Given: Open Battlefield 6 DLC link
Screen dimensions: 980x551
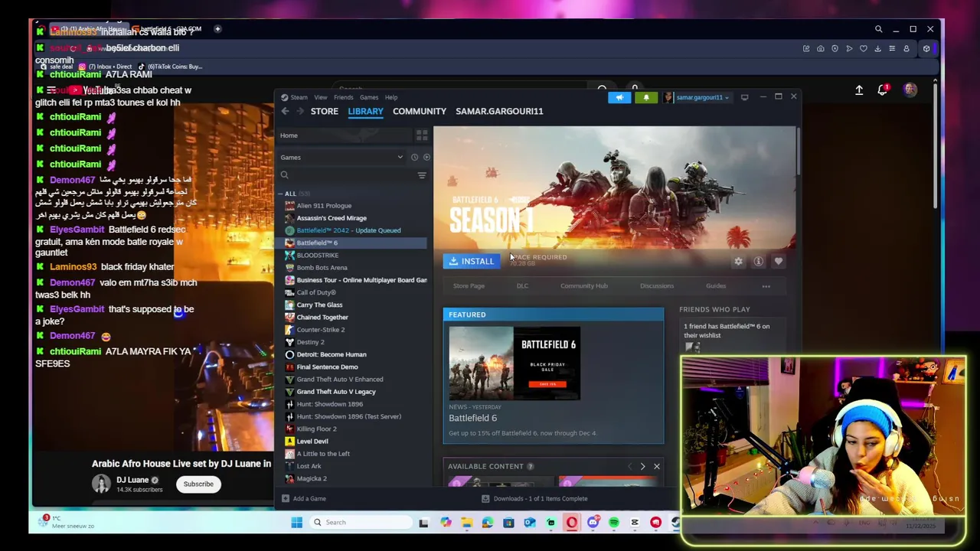Looking at the screenshot, I should pyautogui.click(x=522, y=286).
